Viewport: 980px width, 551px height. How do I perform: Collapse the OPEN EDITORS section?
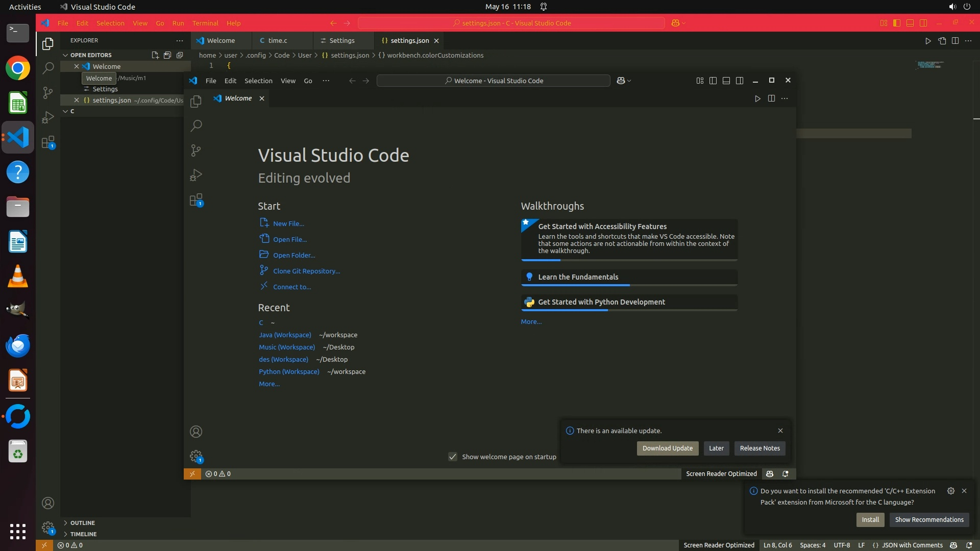pos(90,55)
